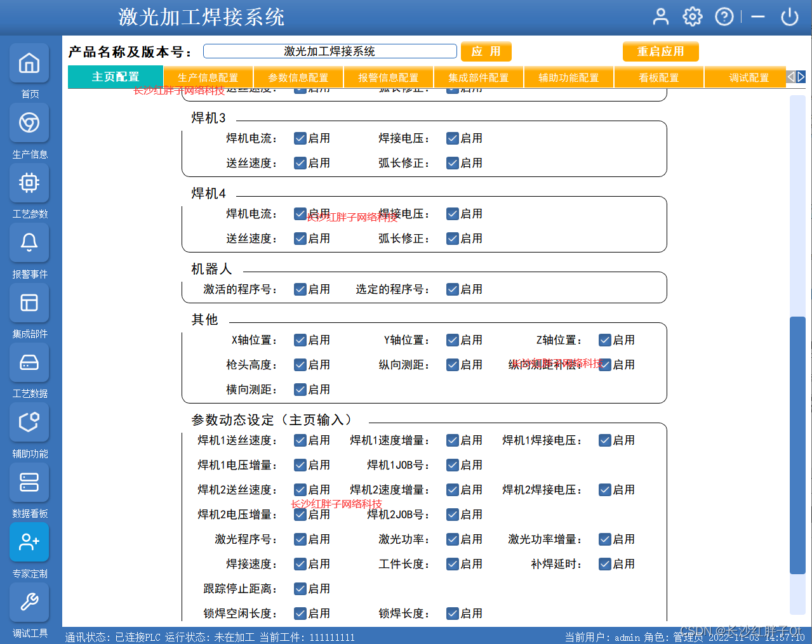Toggle 锁焊空闲长度 启用 checkbox

(x=300, y=614)
